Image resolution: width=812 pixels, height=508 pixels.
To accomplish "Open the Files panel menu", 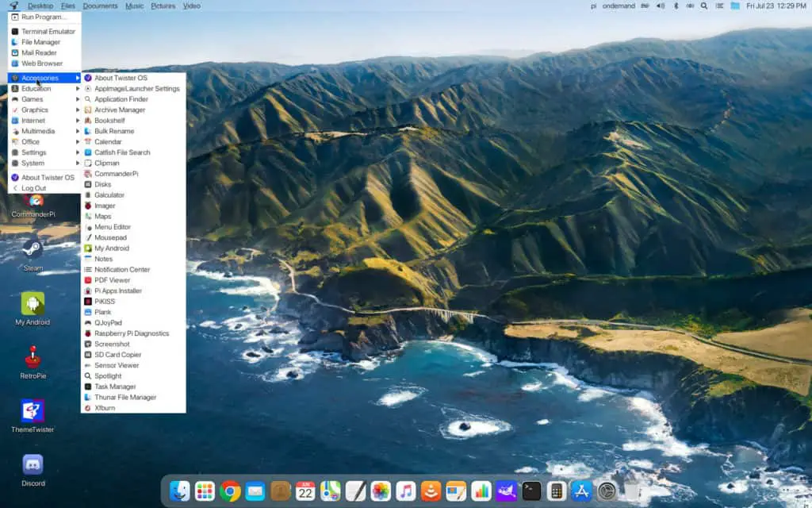I will pos(68,6).
